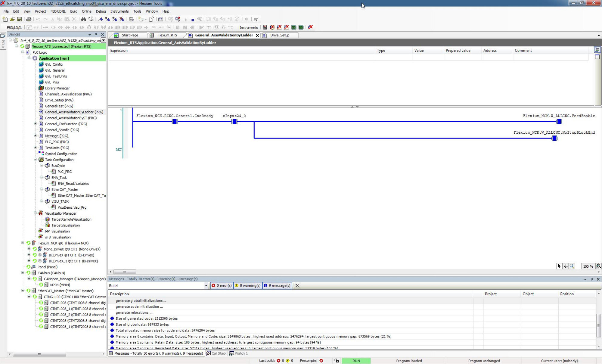Click the Paste icon in the main toolbar
The height and width of the screenshot is (364, 602).
67,19
